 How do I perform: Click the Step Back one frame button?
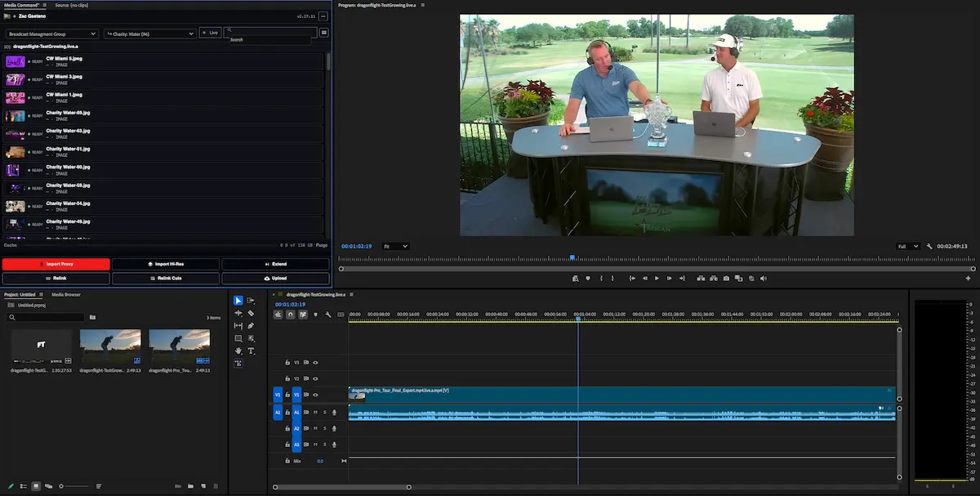click(644, 279)
